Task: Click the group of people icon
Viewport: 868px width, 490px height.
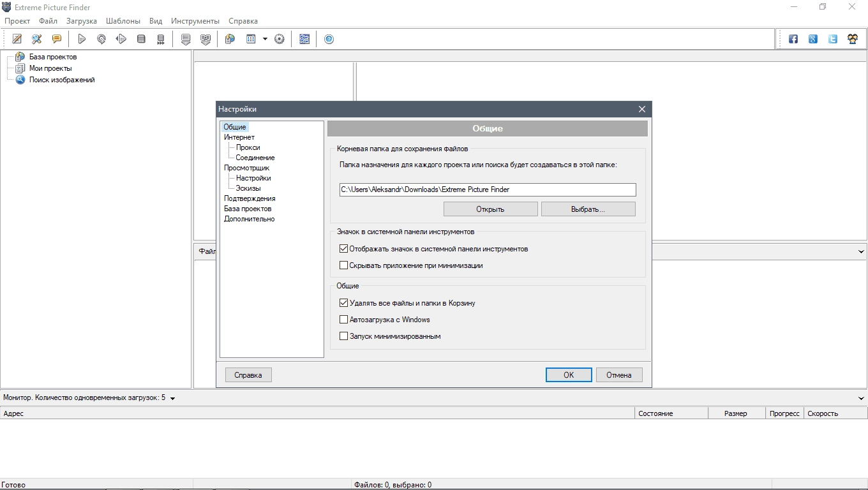Action: click(x=853, y=39)
